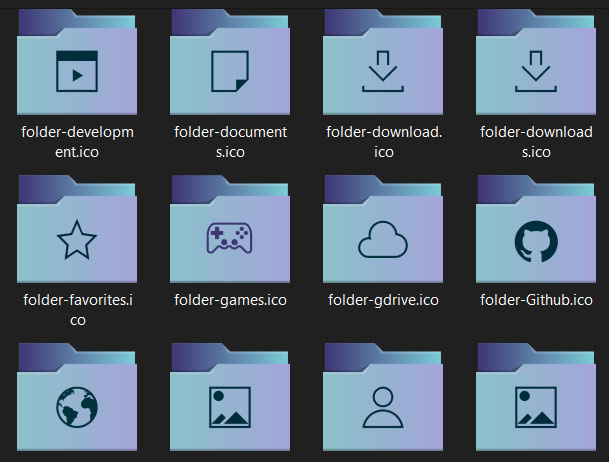Click the folder-games.ico name label
The height and width of the screenshot is (462, 609).
230,300
